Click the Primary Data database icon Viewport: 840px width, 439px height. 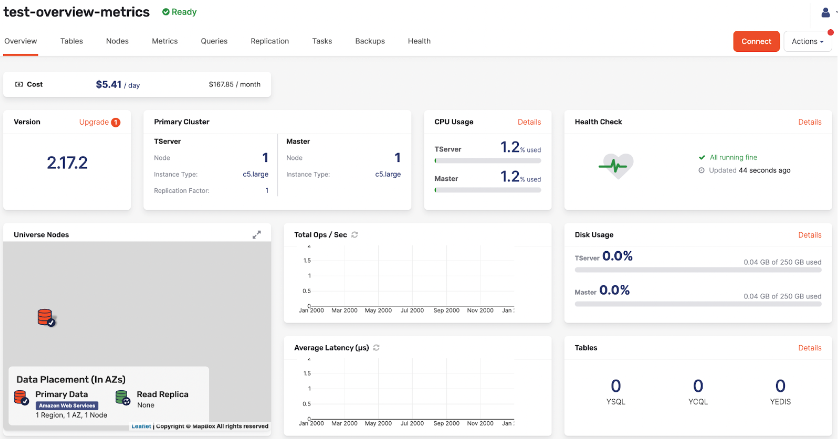[22, 398]
